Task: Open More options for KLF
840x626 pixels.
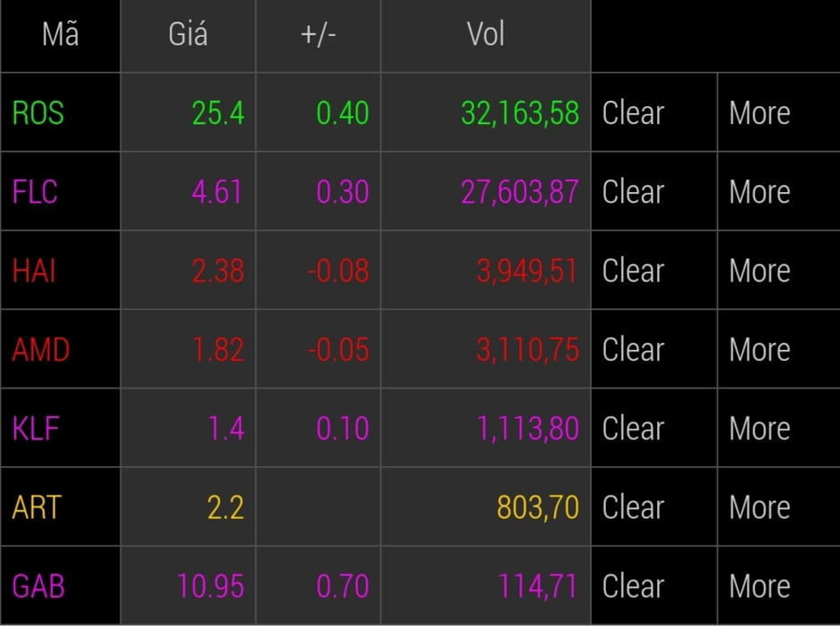Action: pos(779,428)
